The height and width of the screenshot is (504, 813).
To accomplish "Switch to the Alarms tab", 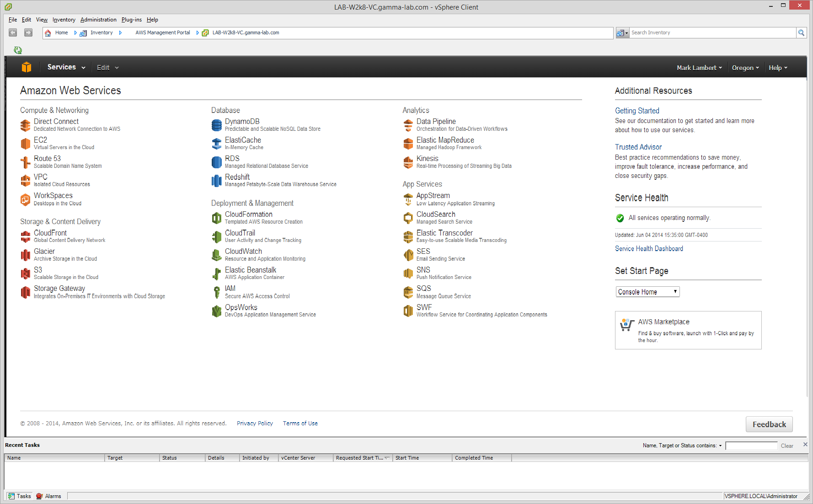I will click(49, 496).
